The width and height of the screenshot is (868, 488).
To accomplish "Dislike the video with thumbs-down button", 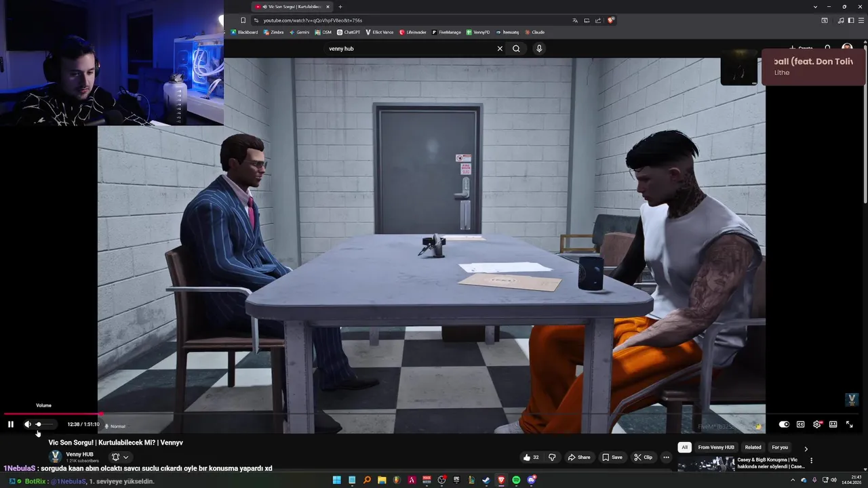I will click(x=552, y=457).
